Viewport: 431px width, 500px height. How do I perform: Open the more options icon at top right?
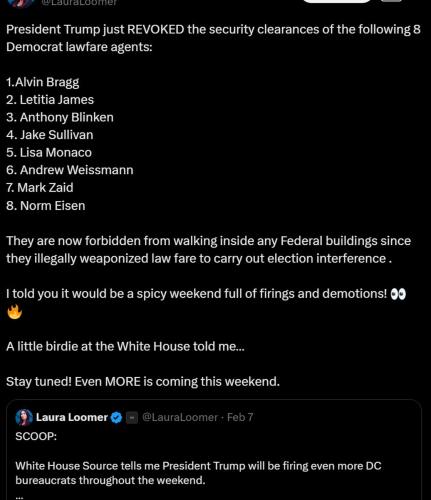tap(391, 1)
